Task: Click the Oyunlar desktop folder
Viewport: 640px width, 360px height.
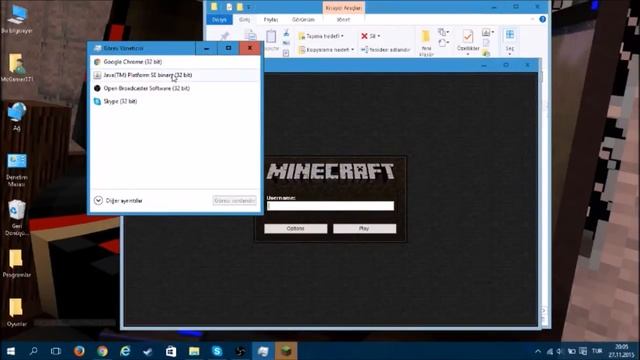Action: coord(17,313)
